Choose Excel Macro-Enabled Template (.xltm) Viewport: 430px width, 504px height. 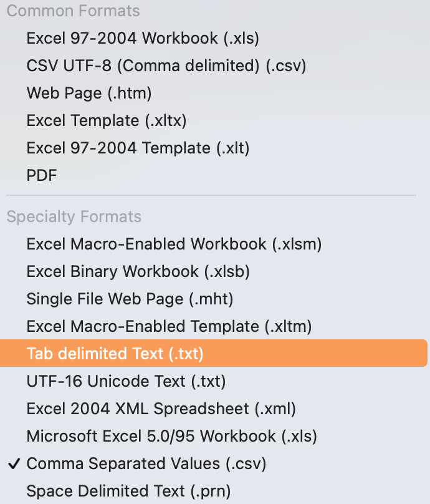(169, 326)
